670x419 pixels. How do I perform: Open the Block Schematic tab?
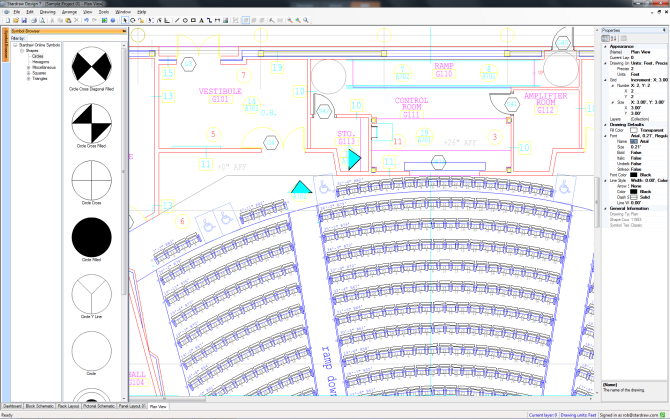click(47, 407)
